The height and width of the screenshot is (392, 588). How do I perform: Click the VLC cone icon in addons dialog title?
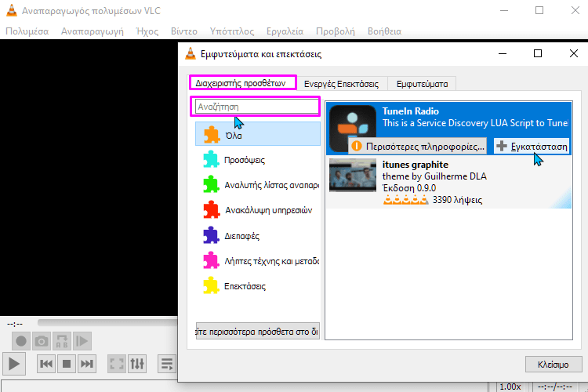pyautogui.click(x=191, y=53)
